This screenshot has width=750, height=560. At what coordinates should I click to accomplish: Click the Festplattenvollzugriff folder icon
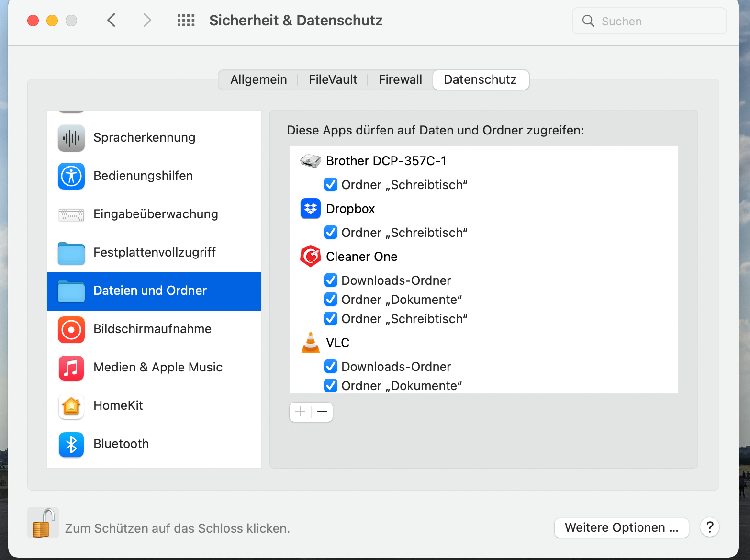pos(71,253)
